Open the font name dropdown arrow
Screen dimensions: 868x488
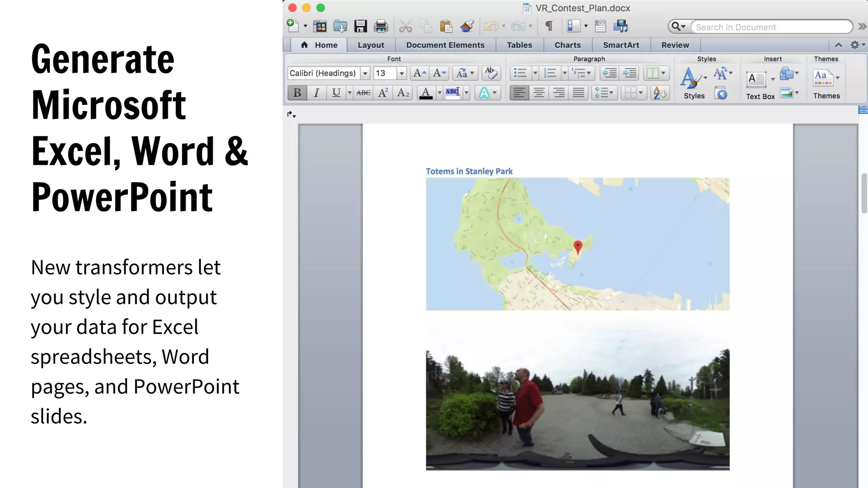coord(365,73)
